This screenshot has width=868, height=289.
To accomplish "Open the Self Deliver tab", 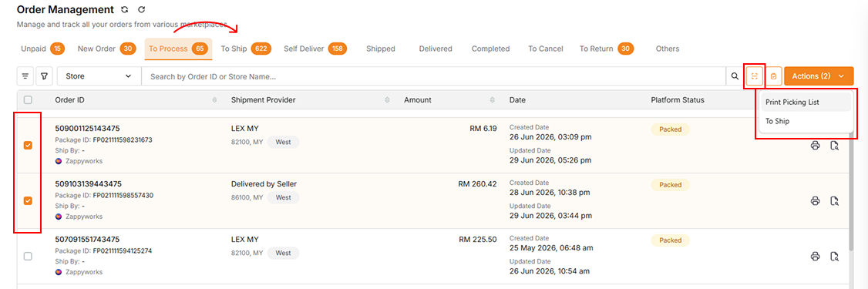I will pos(315,49).
